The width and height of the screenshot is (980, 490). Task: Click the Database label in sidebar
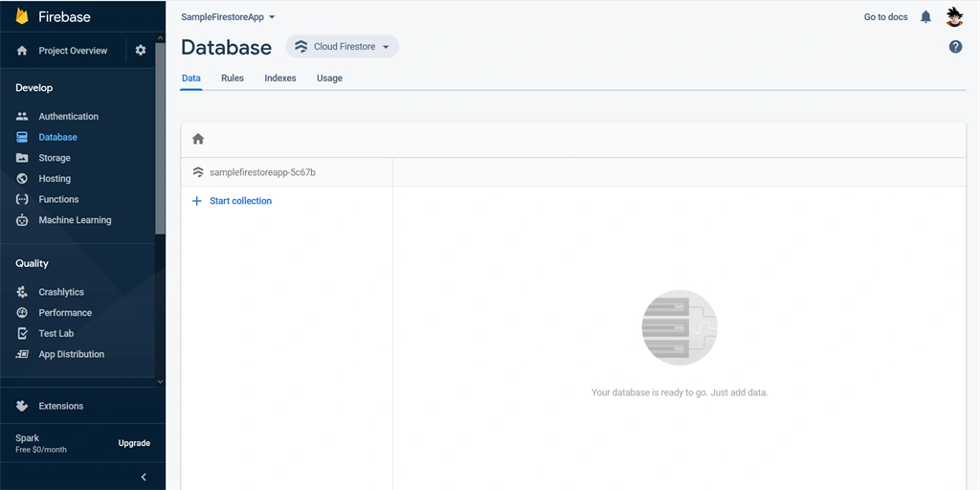pos(58,137)
